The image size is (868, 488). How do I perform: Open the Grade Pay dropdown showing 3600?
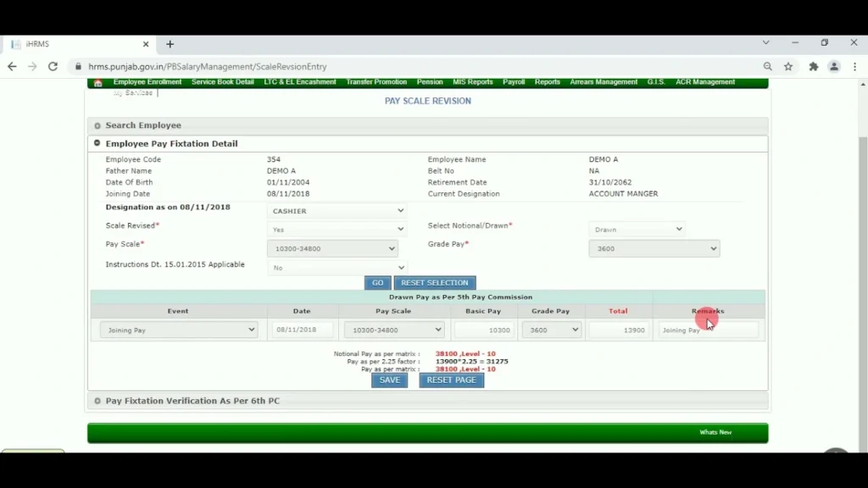[654, 248]
